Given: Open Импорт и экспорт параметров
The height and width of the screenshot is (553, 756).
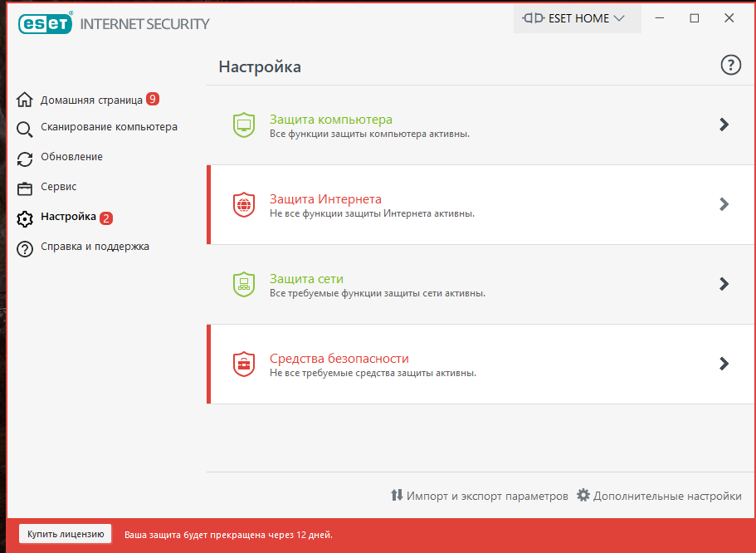Looking at the screenshot, I should click(x=487, y=496).
